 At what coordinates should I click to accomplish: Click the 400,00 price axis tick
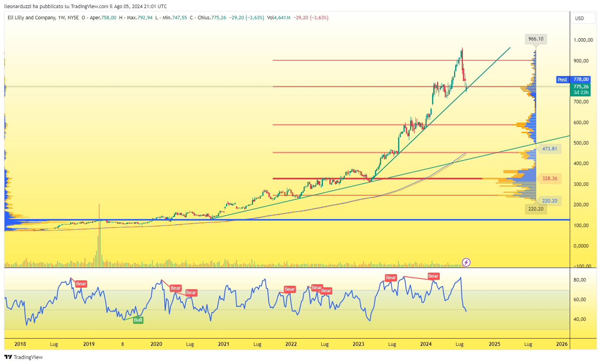tap(581, 163)
